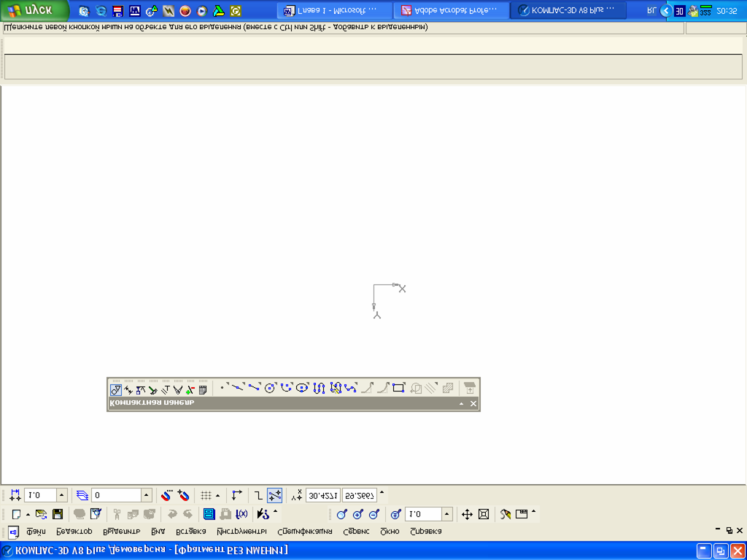This screenshot has height=560, width=747.
Task: Close the compact panel
Action: tap(473, 404)
